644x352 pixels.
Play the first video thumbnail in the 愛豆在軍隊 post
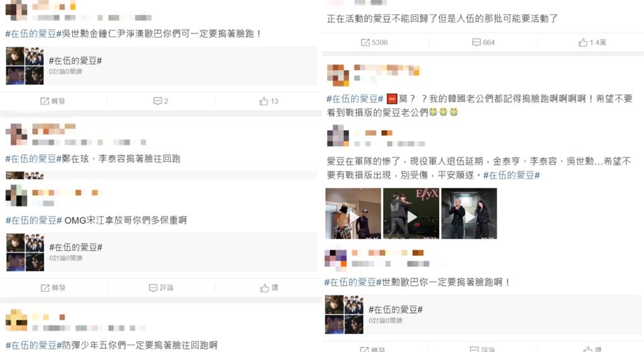pos(353,213)
